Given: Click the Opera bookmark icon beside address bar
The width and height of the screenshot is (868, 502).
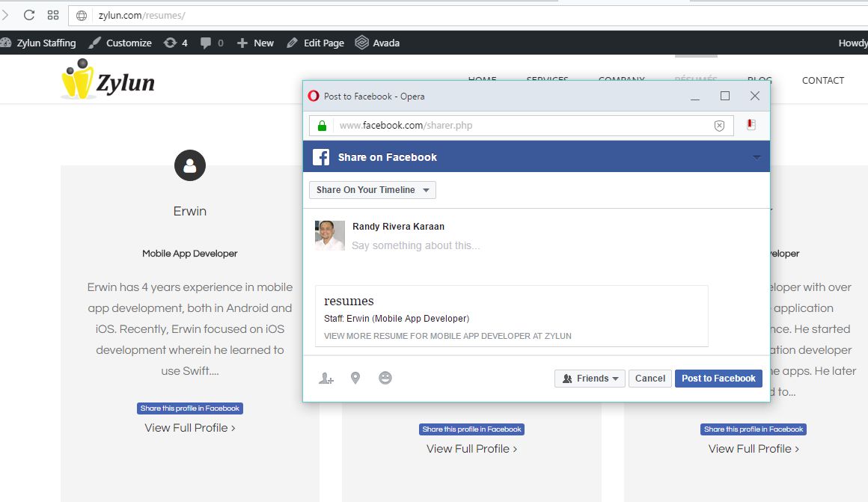Looking at the screenshot, I should click(751, 125).
